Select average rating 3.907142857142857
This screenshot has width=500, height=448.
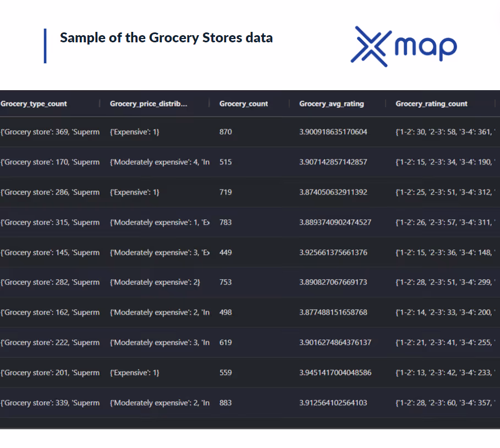pyautogui.click(x=333, y=162)
